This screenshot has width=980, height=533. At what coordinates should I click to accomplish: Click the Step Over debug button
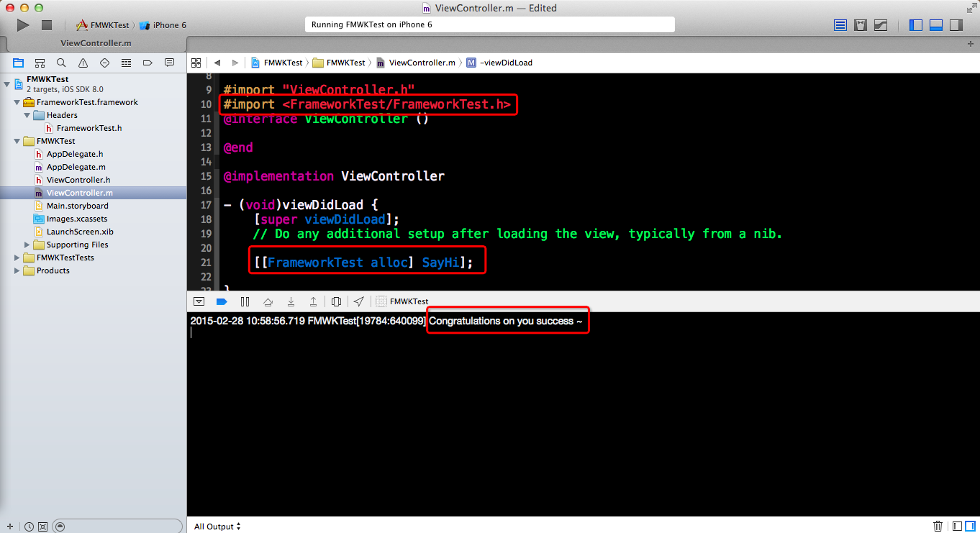tap(268, 301)
